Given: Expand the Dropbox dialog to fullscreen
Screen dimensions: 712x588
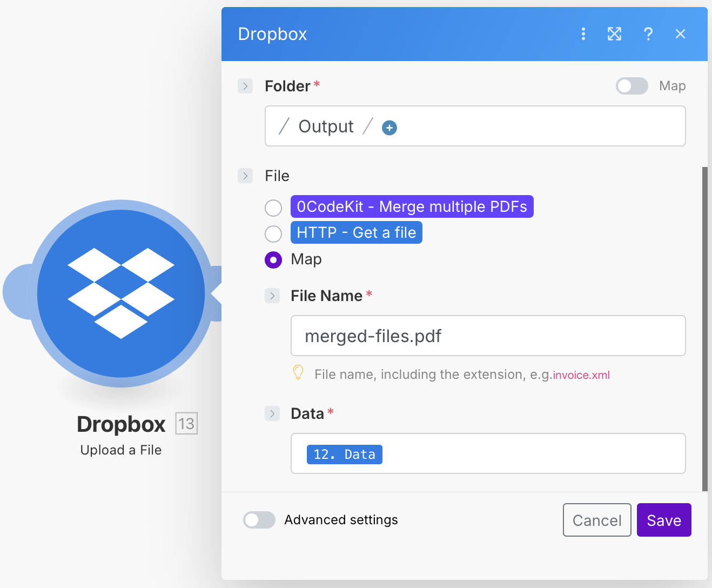Looking at the screenshot, I should coord(614,34).
